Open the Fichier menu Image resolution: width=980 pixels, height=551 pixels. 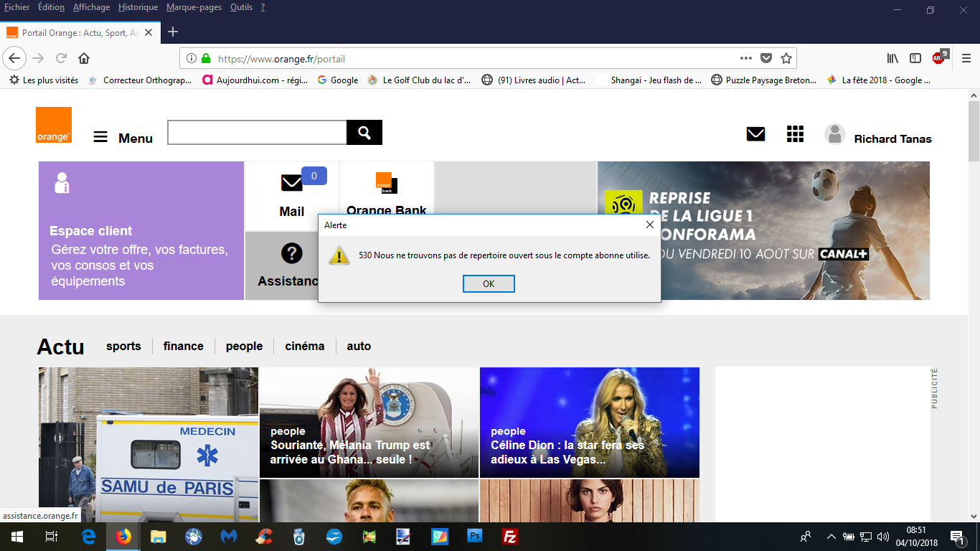[x=17, y=7]
